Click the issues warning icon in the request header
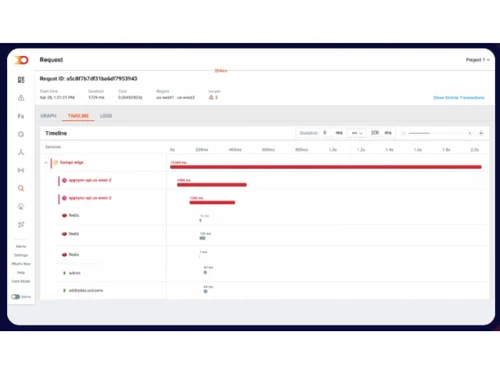This screenshot has width=500, height=375. coord(211,97)
